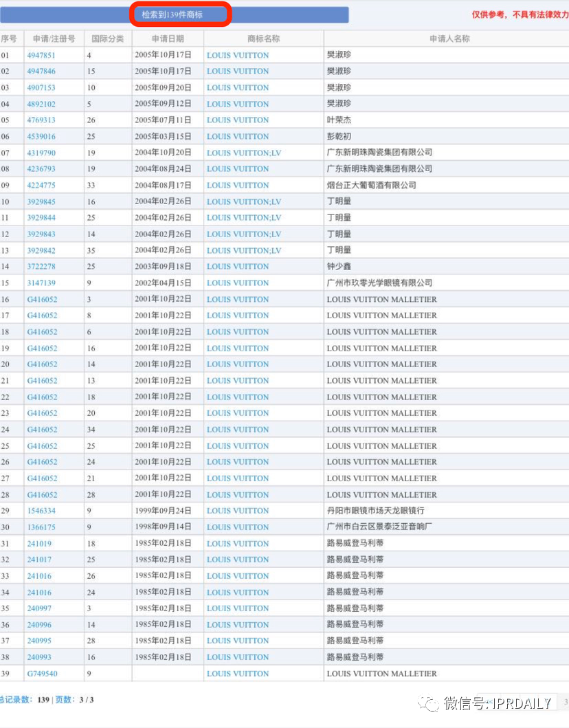The width and height of the screenshot is (569, 728).
Task: Select applicant 广州市白云区景泰泛亚音响厂
Action: (379, 527)
